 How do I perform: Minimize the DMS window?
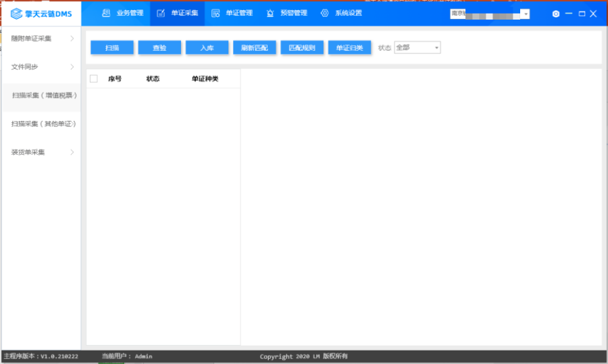point(569,14)
